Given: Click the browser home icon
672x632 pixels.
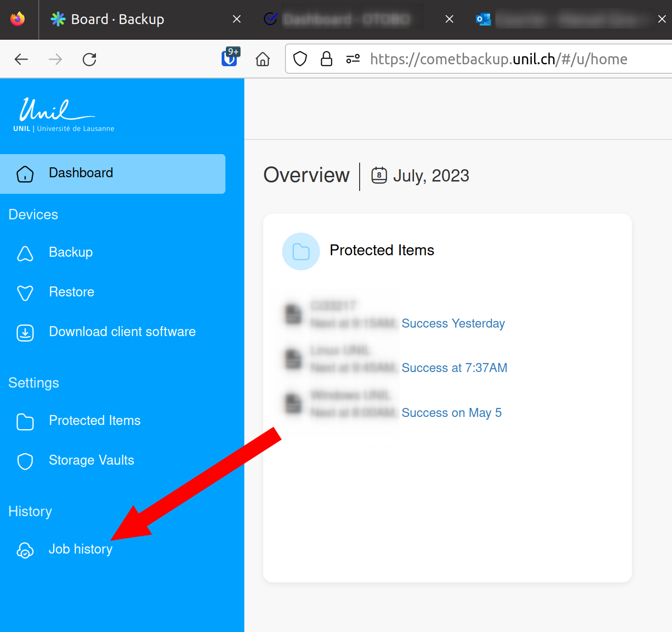Looking at the screenshot, I should pos(263,59).
